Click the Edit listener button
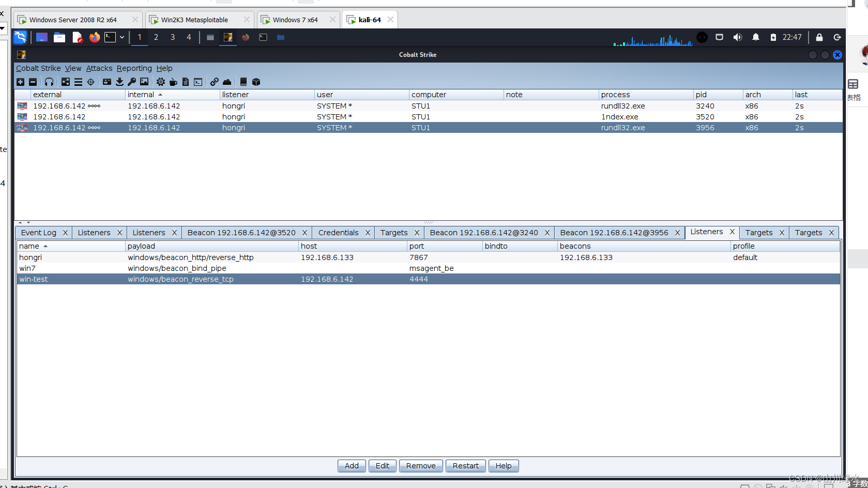 (x=383, y=466)
